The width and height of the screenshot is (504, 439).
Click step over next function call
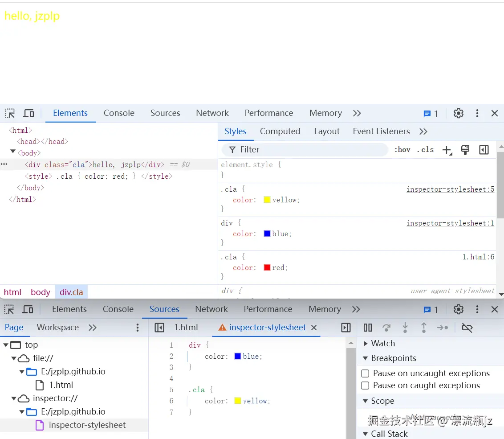click(x=386, y=328)
